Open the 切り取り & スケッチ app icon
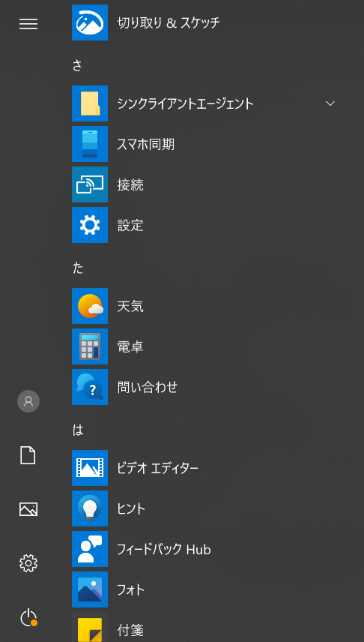The width and height of the screenshot is (364, 642). (x=90, y=22)
